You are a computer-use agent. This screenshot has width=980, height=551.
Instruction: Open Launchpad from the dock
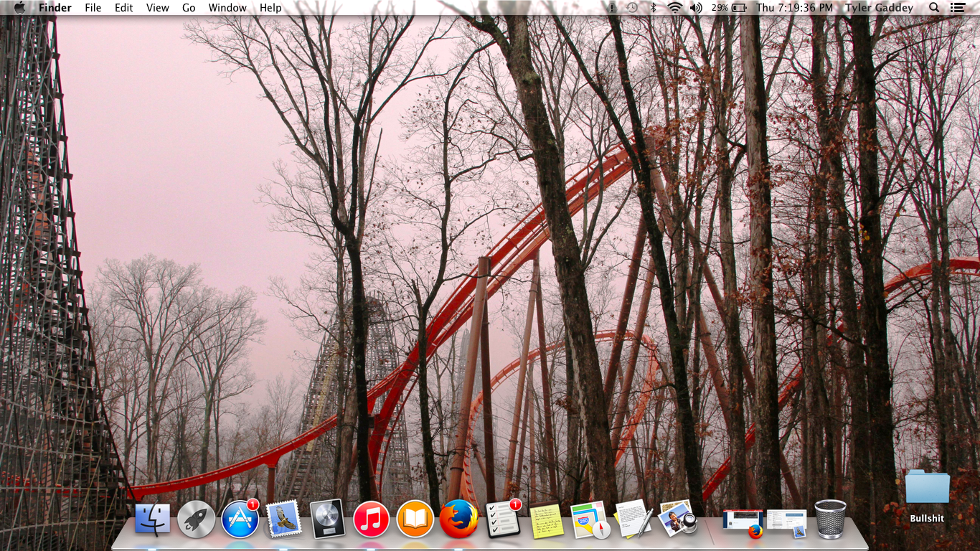196,519
